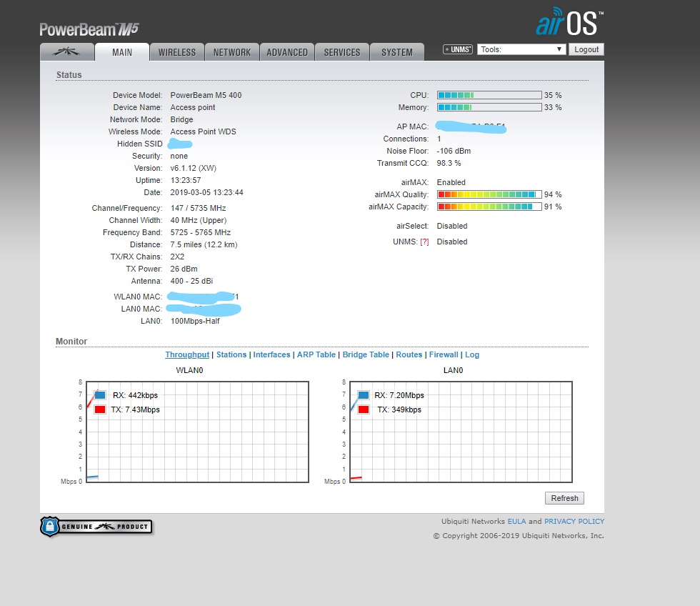Click the 'Access Point WDS' wireless mode
The image size is (700, 606).
pyautogui.click(x=203, y=131)
